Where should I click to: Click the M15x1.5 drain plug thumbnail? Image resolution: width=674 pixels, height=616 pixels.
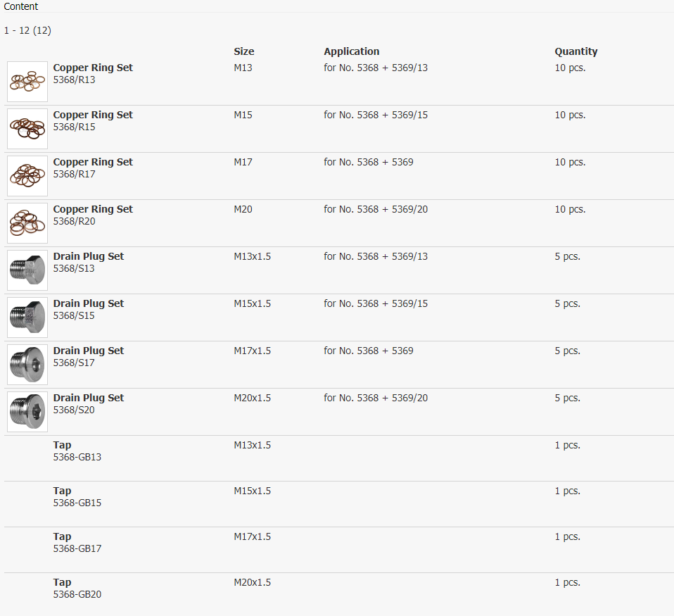[x=27, y=318]
